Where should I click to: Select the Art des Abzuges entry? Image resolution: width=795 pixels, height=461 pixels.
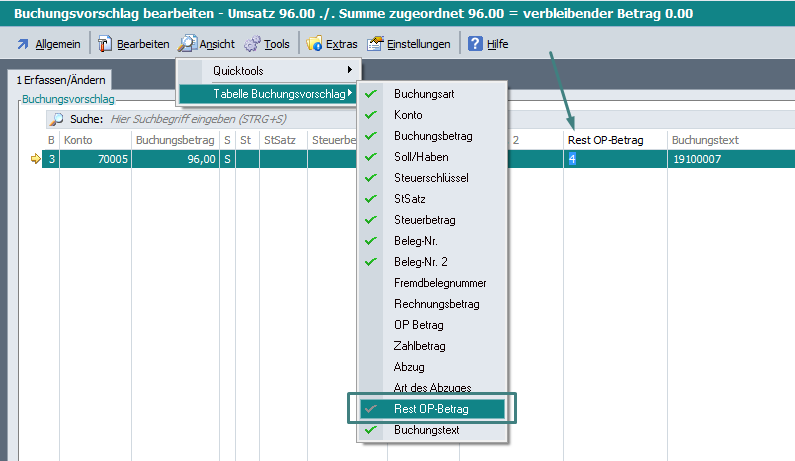click(432, 388)
